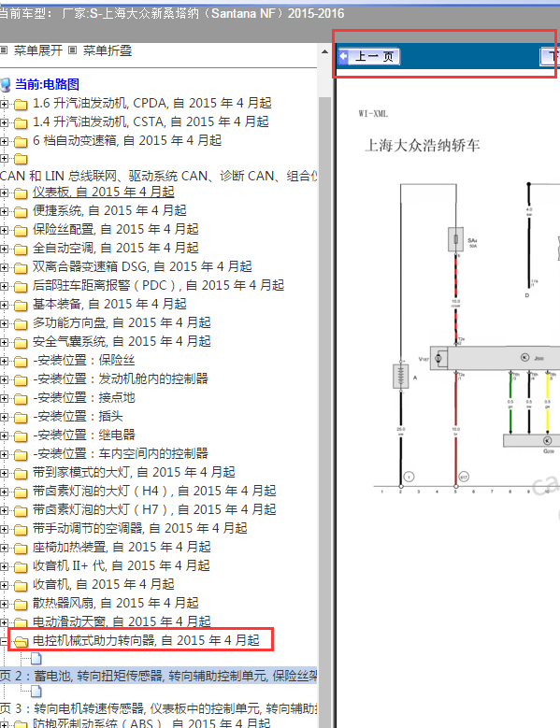Expand the 1.6 升汽油发动机 CPDA folder
Image resolution: width=560 pixels, height=728 pixels.
(4, 104)
